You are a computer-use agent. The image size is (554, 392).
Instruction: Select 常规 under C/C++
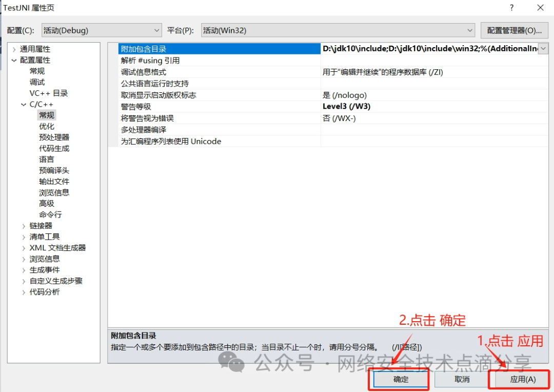[x=47, y=115]
